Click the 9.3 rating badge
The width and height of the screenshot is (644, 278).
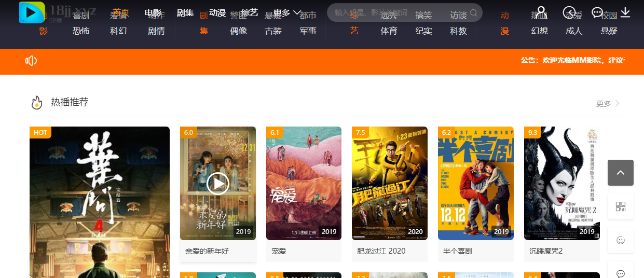tap(532, 132)
